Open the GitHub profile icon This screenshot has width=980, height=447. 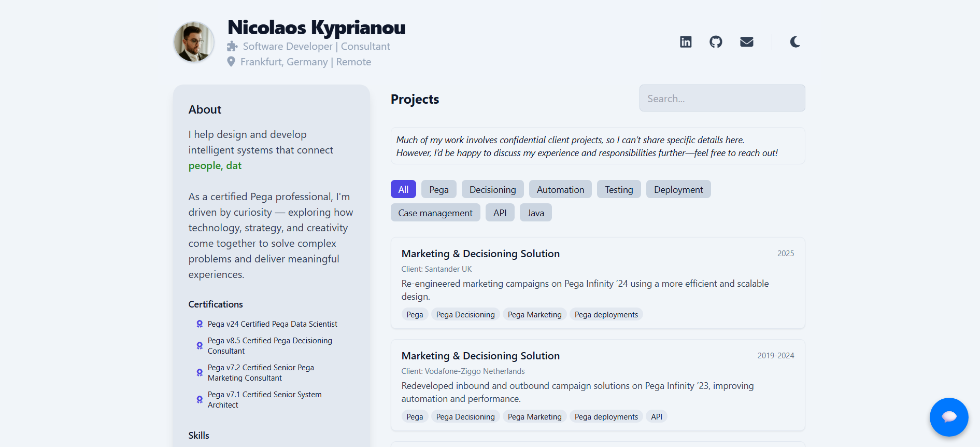[x=716, y=42]
